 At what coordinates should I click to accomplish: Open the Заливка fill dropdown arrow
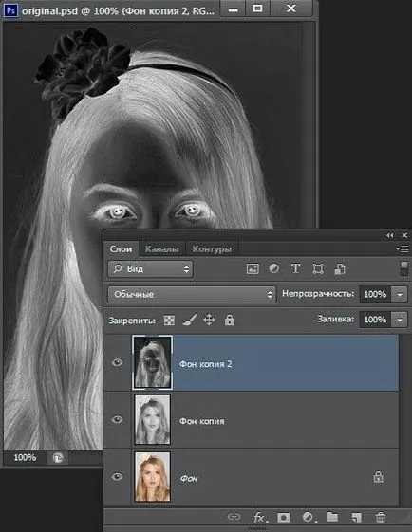coord(400,320)
